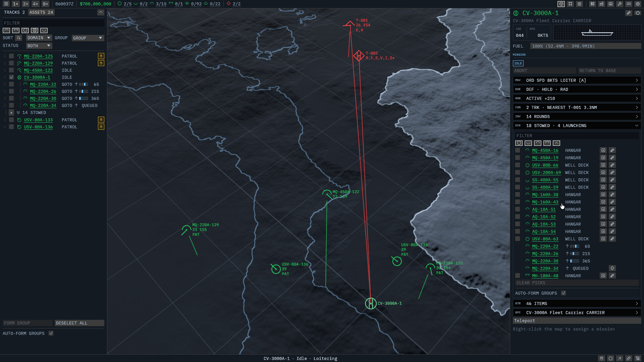This screenshot has height=362, width=644.
Task: Open the STATUS dropdown showing BOTH
Action: pos(39,46)
